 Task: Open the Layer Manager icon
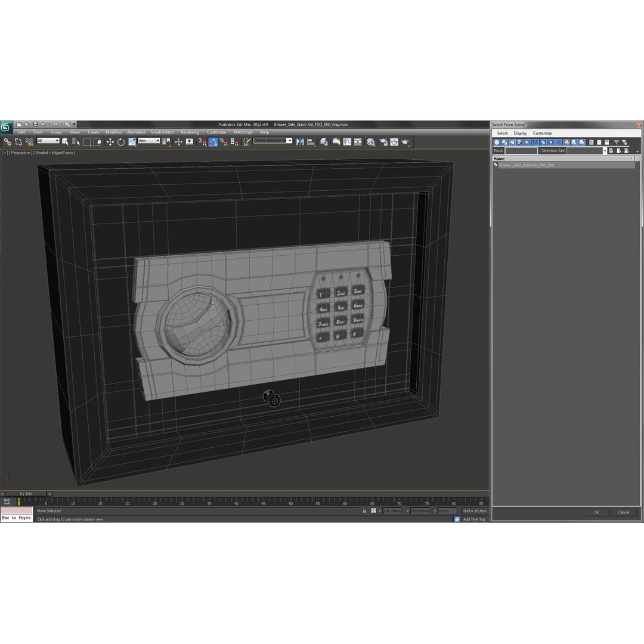point(324,142)
